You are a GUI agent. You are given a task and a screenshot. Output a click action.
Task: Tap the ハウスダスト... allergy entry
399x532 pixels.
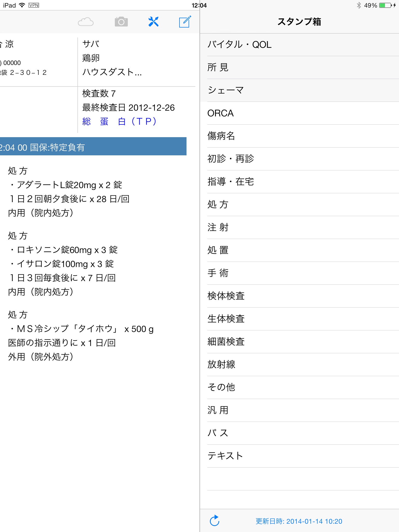click(112, 72)
